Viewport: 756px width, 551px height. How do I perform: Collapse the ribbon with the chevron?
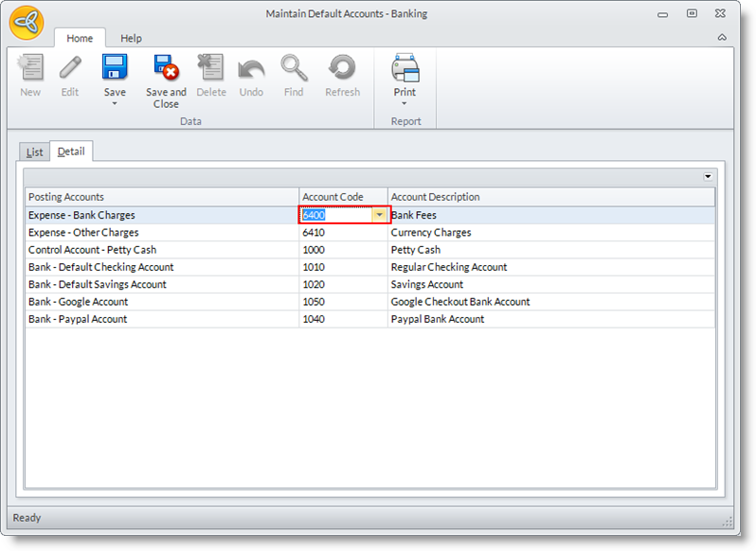click(x=722, y=38)
